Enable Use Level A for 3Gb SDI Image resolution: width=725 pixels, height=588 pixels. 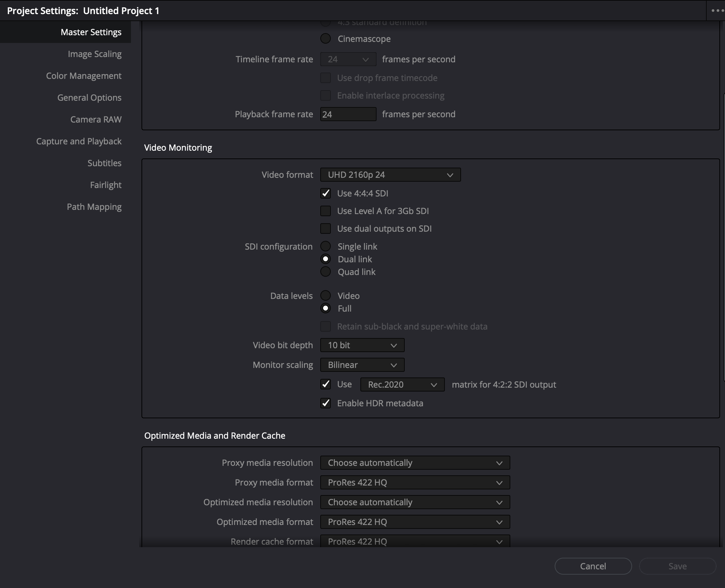326,211
